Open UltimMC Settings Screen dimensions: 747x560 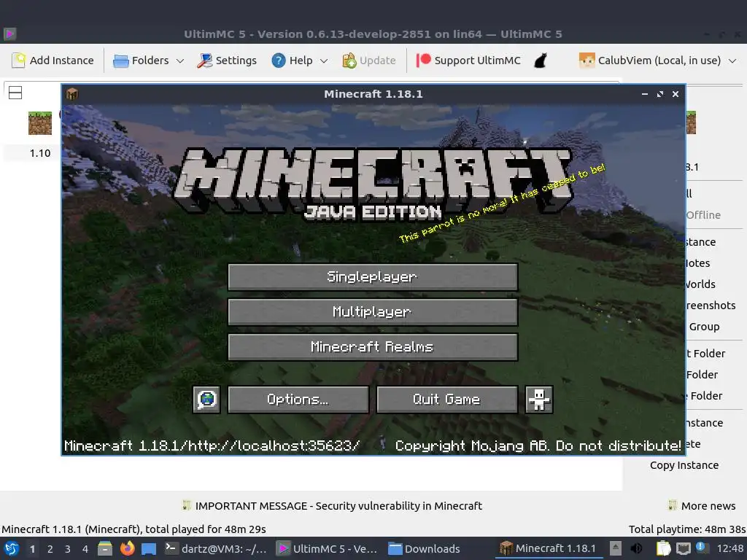pyautogui.click(x=228, y=61)
